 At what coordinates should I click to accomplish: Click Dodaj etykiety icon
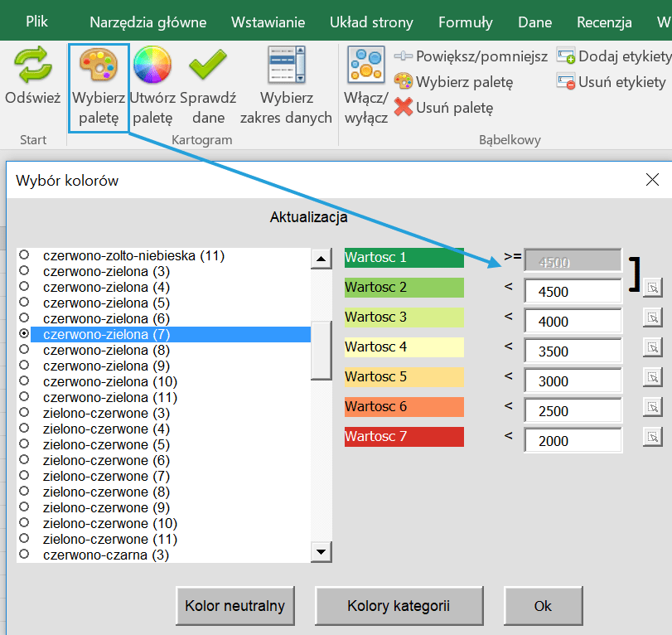click(566, 56)
